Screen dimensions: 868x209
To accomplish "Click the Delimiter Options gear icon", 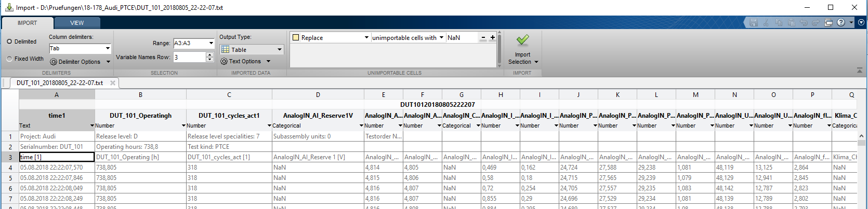I will [54, 62].
